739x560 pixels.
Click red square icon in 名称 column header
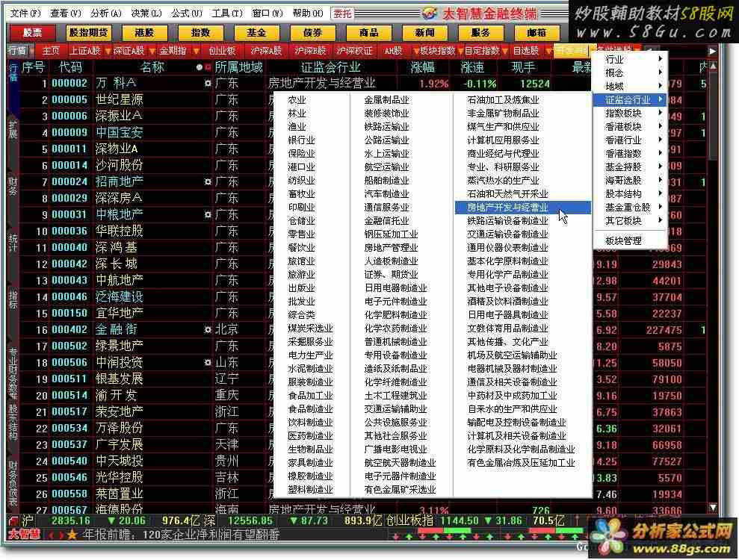click(208, 67)
